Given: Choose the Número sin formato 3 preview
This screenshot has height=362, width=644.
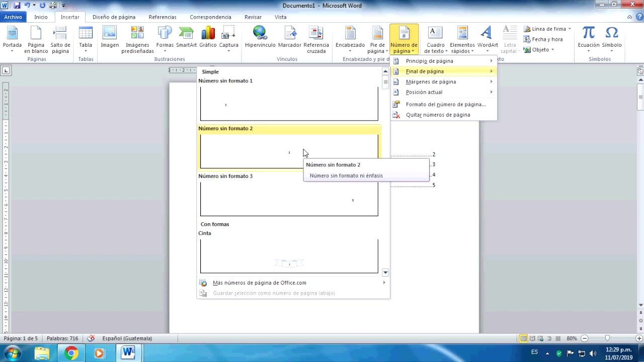Looking at the screenshot, I should click(289, 199).
